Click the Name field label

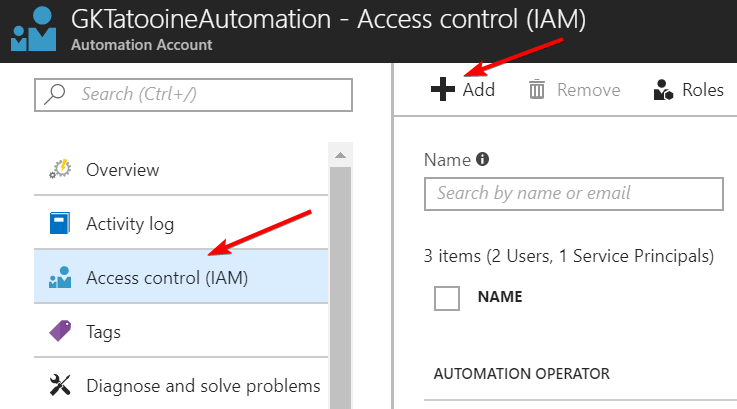447,160
